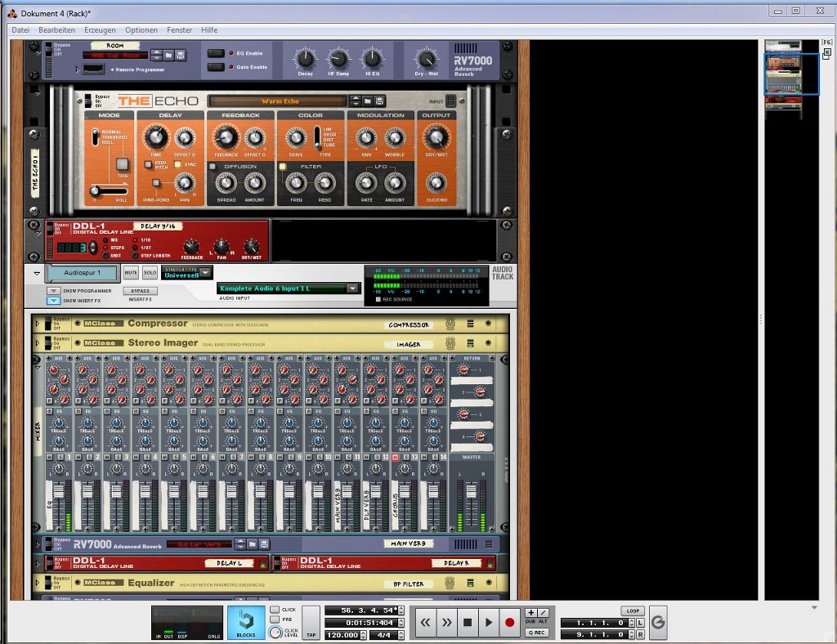Click the next-patch arrow on the RV7000
The width and height of the screenshot is (837, 644).
156,59
